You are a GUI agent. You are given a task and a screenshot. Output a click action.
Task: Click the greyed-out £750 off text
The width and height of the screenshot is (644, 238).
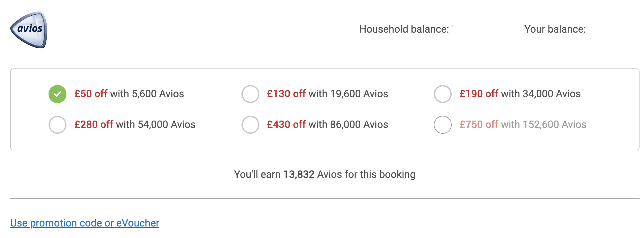[x=479, y=125]
